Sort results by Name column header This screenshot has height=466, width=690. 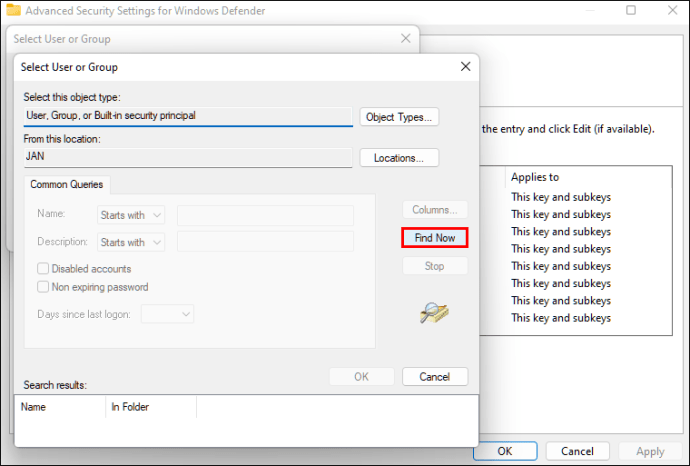click(60, 407)
